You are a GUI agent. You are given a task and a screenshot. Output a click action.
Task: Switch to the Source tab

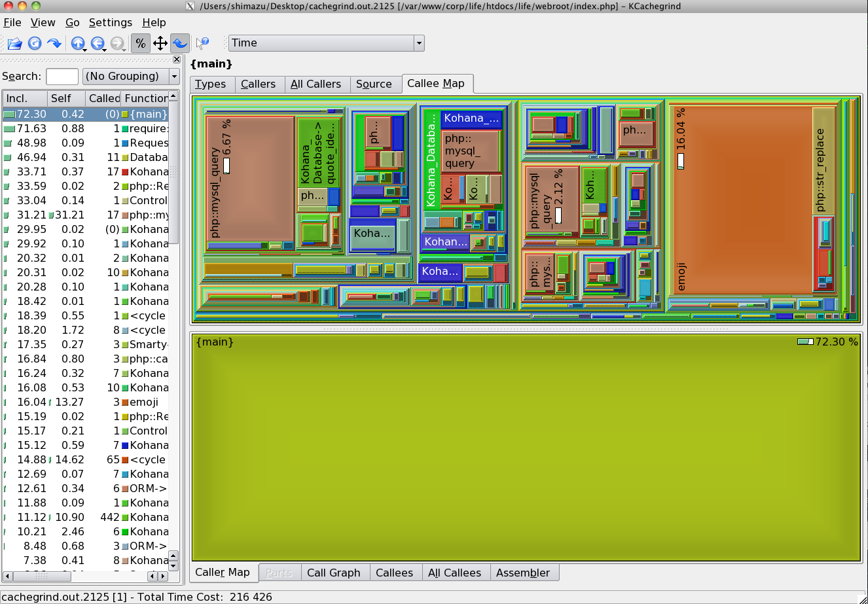tap(373, 84)
